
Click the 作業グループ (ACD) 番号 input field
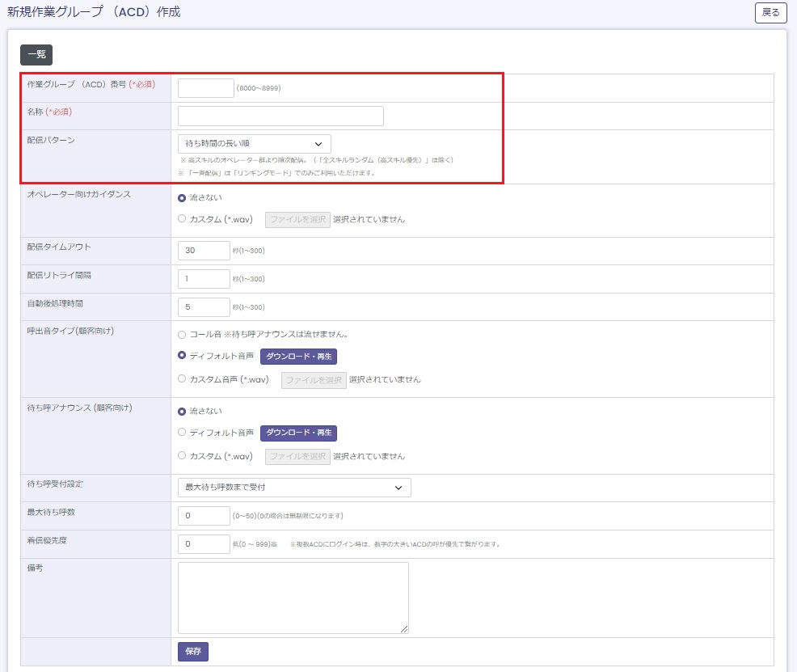point(205,88)
